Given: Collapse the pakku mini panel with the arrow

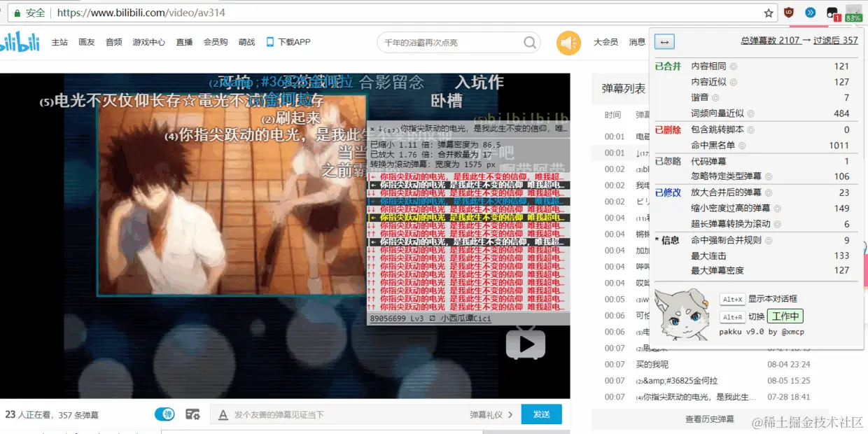Looking at the screenshot, I should (x=664, y=42).
